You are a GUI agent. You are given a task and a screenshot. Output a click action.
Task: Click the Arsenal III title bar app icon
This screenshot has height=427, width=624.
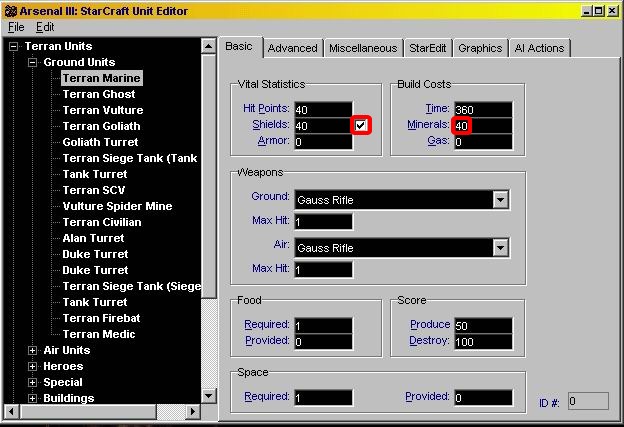11,11
